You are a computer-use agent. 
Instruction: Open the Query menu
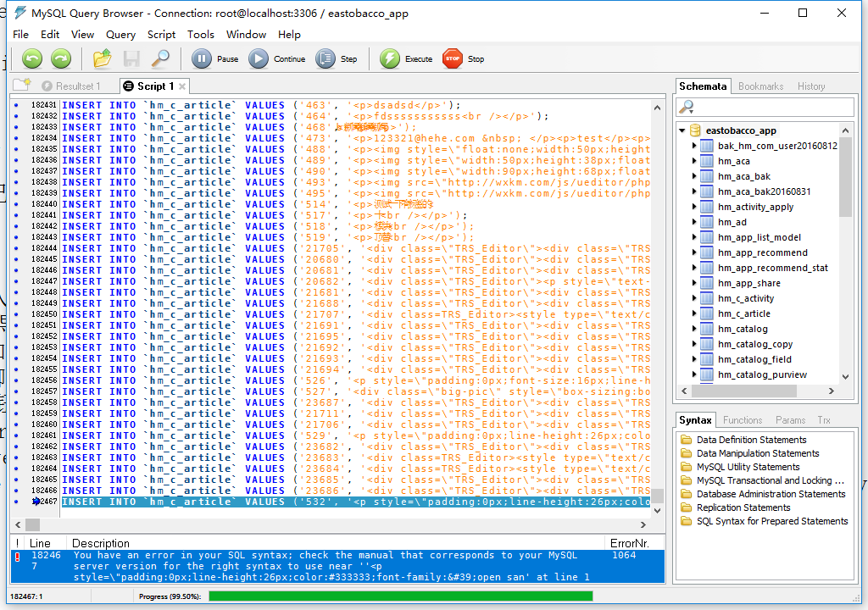[x=120, y=34]
